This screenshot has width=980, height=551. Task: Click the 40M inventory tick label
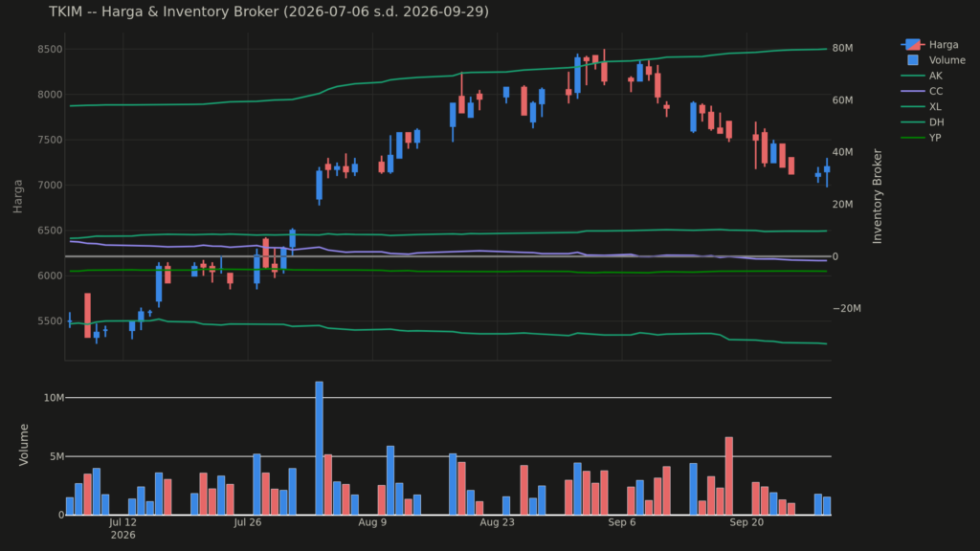coord(842,152)
